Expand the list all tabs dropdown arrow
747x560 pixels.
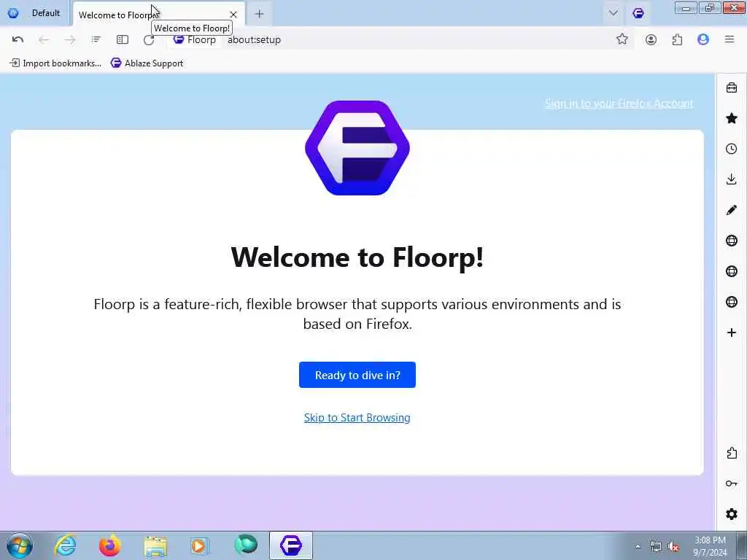point(613,13)
